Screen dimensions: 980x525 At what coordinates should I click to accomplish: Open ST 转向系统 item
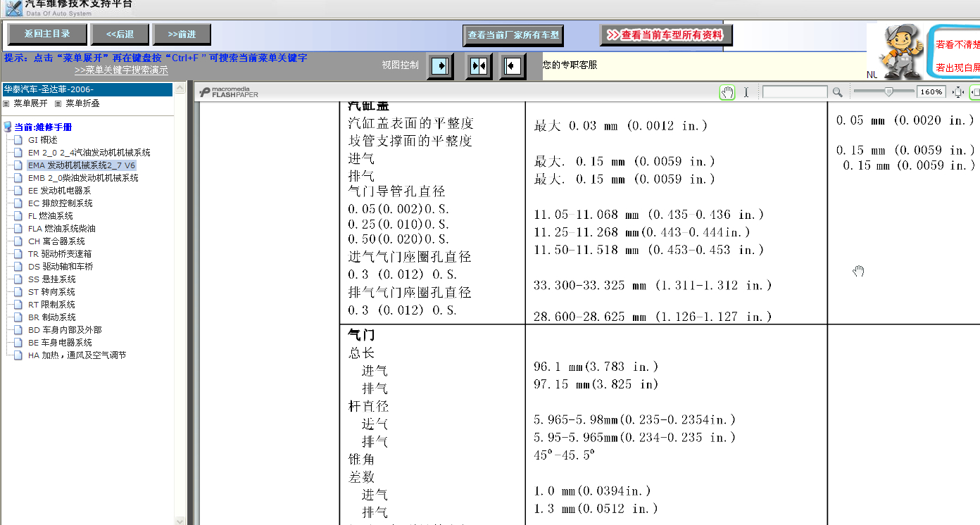tap(51, 292)
